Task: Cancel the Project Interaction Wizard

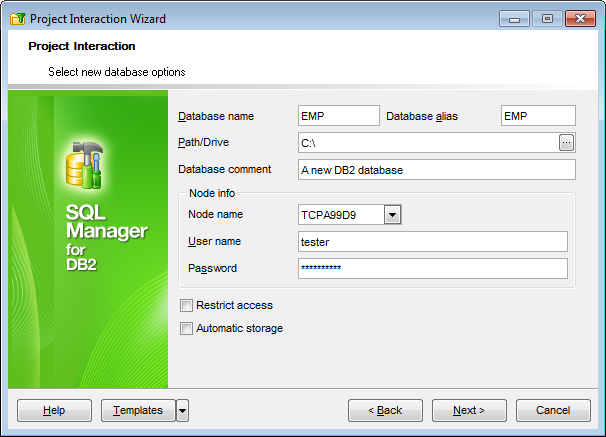Action: click(553, 410)
